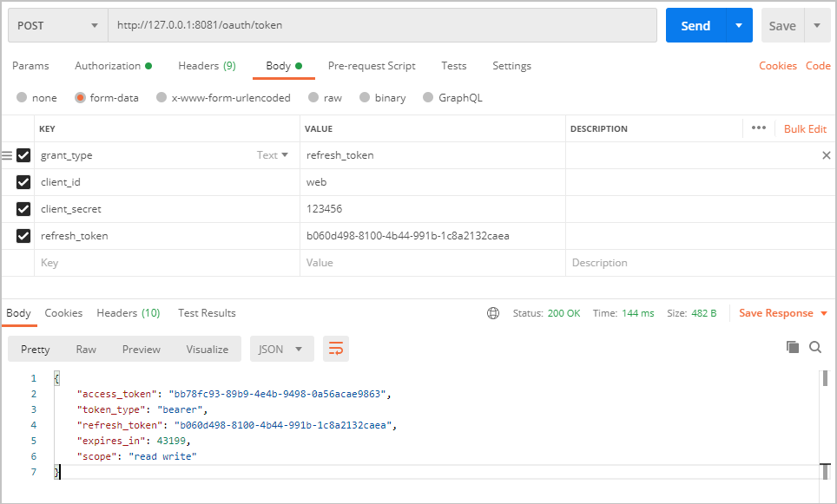Click the Save Response button

(x=775, y=313)
